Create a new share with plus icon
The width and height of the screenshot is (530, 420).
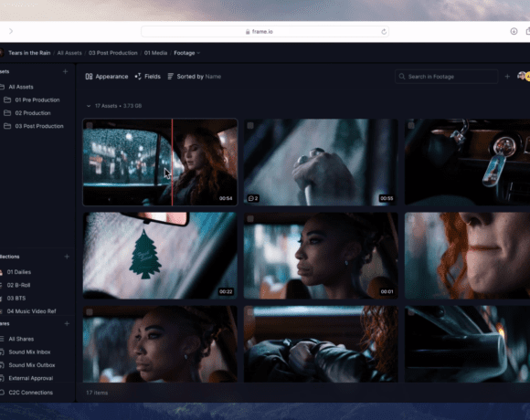pos(67,323)
